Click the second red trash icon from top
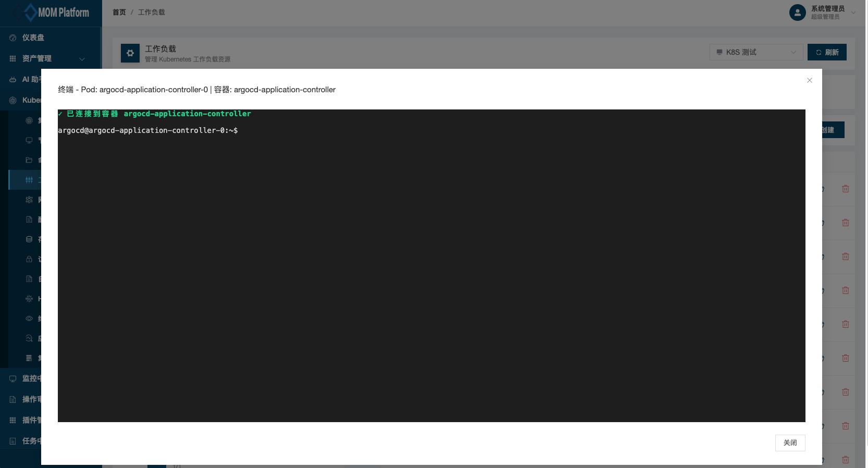868x468 pixels. click(846, 223)
